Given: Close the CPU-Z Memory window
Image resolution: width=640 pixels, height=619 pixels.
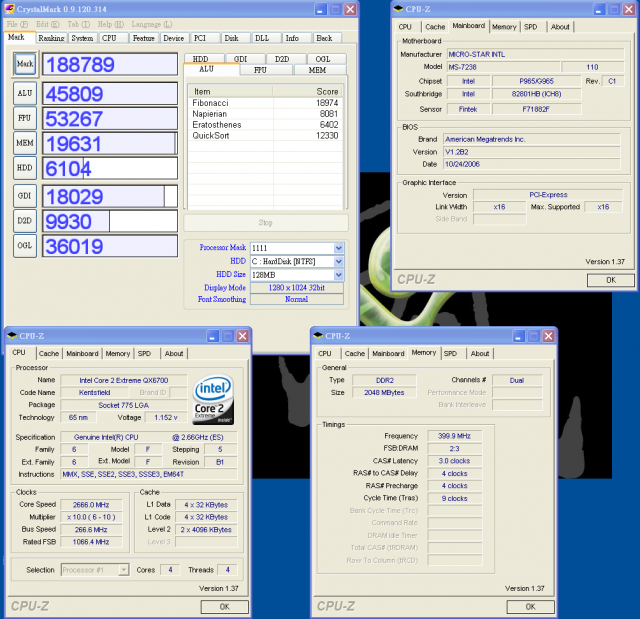Looking at the screenshot, I should tap(549, 336).
